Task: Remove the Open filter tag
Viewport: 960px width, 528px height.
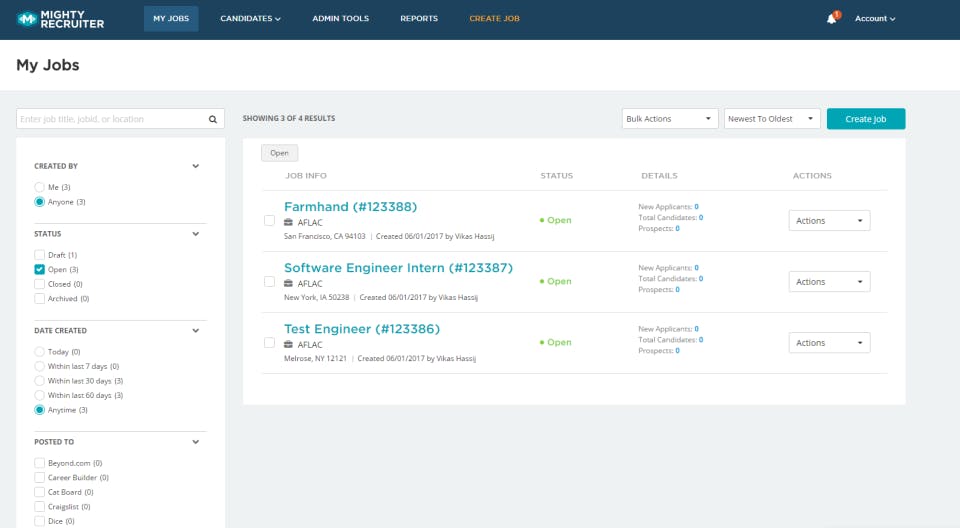Action: [x=279, y=153]
